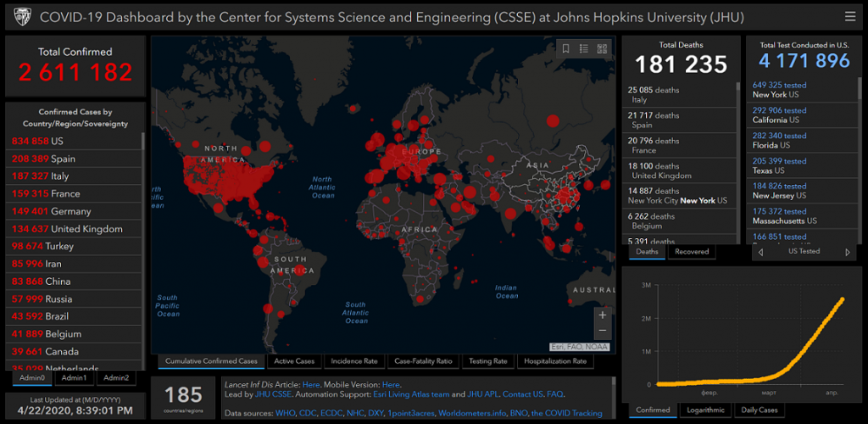Screen dimensions: 868x424
Task: Go to next panel with right arrow near US Tested
Action: pyautogui.click(x=848, y=252)
